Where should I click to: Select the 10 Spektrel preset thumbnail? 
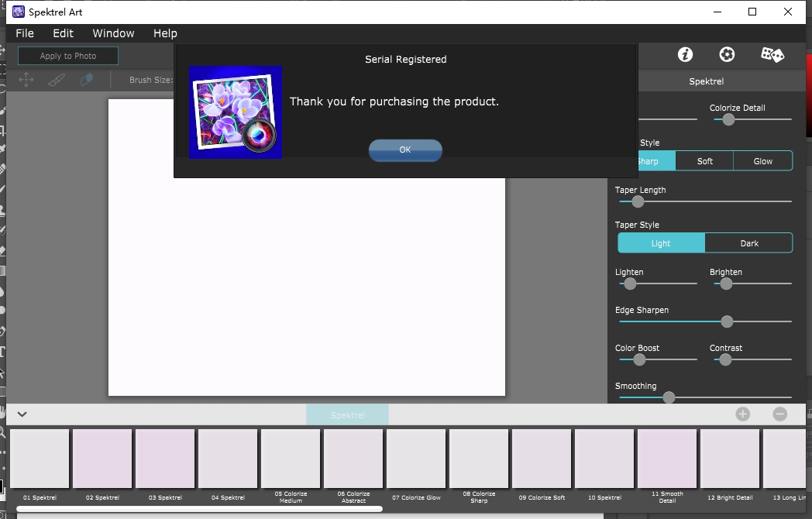[x=604, y=459]
